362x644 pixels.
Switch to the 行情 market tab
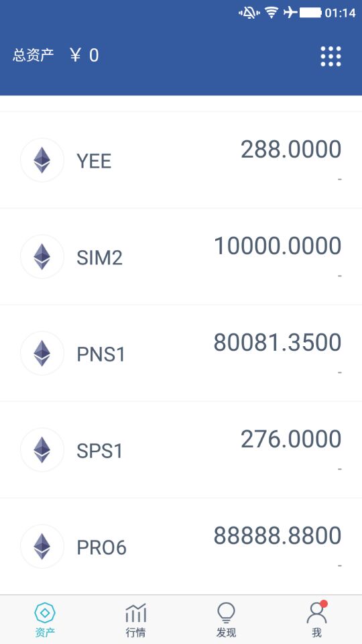[x=136, y=620]
